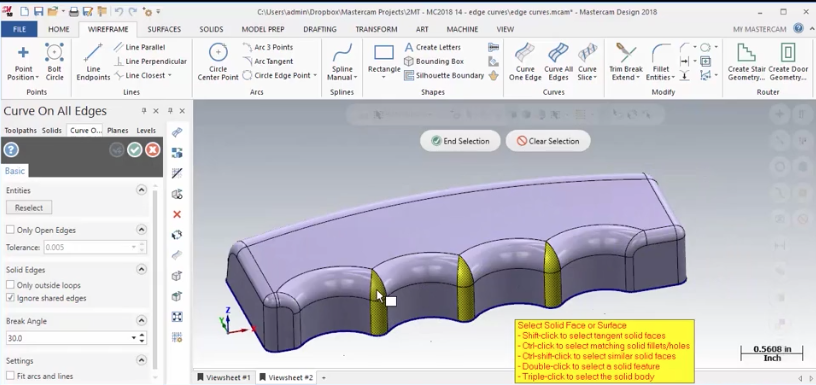Open the panel help (blue question mark)
The height and width of the screenshot is (385, 816).
pyautogui.click(x=11, y=150)
